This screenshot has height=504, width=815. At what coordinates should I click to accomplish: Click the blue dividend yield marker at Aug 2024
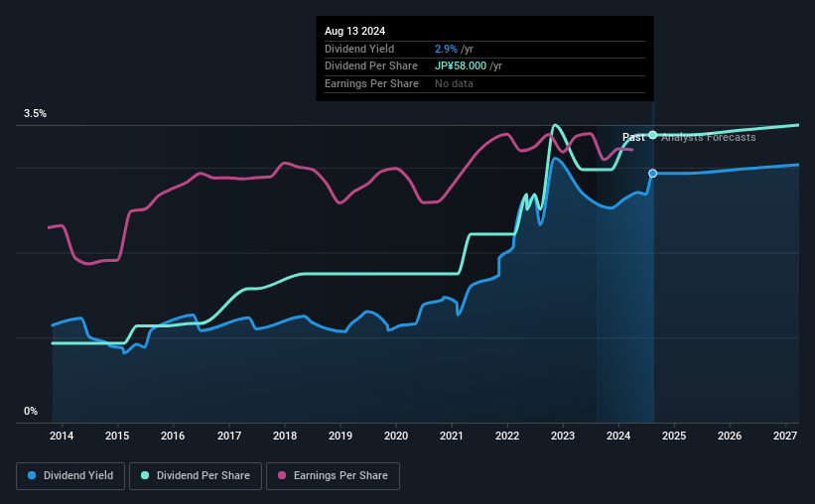[653, 173]
